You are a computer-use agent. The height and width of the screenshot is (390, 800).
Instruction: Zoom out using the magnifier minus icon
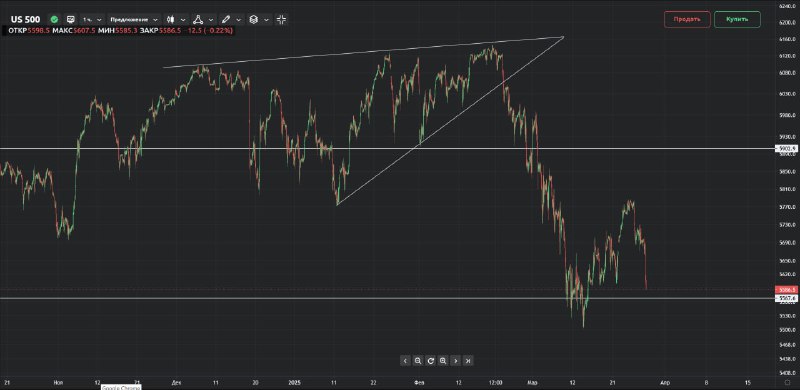click(x=418, y=361)
